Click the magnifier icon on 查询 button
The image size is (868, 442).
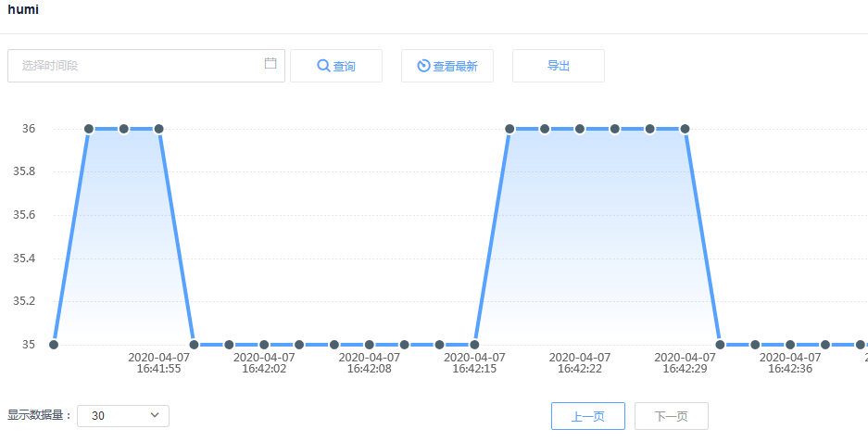323,66
